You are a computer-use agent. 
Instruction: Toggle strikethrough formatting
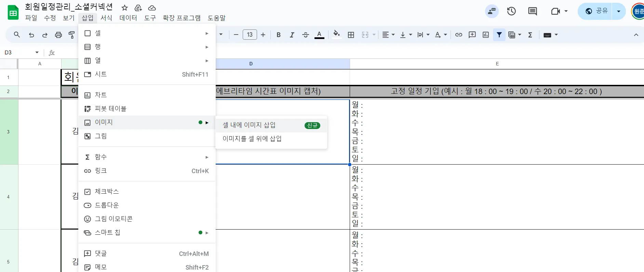pos(306,35)
